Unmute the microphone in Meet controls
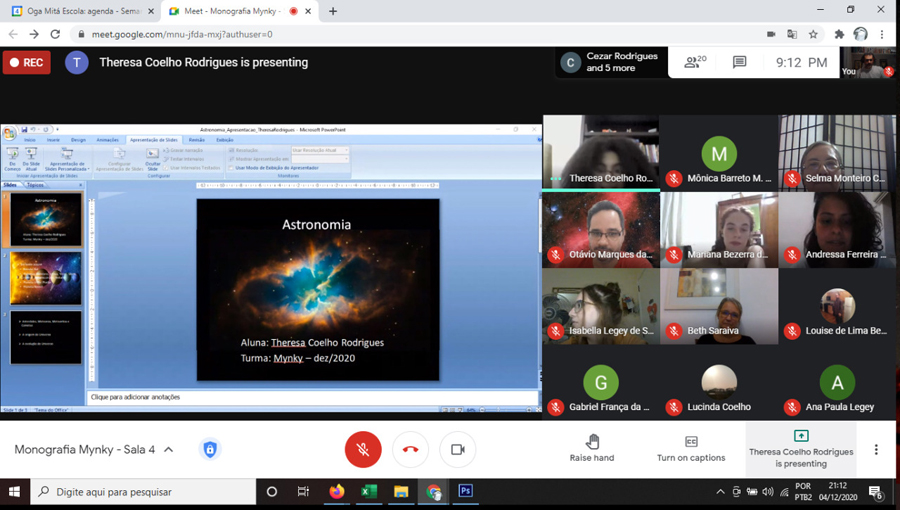The height and width of the screenshot is (510, 900). [x=363, y=450]
